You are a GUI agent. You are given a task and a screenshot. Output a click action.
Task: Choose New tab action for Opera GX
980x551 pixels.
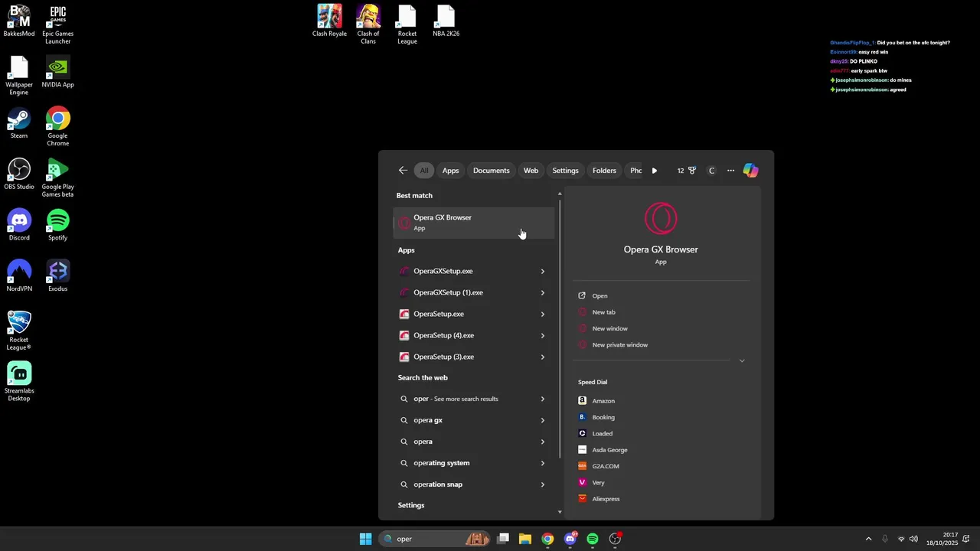(x=603, y=312)
